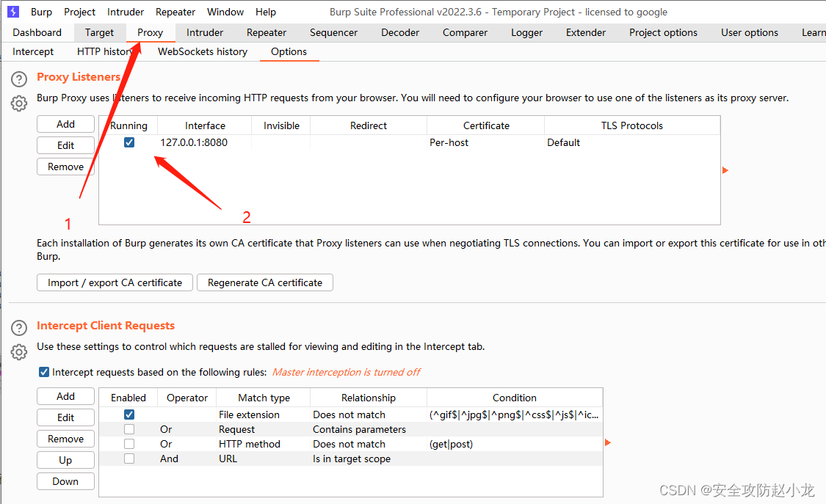The width and height of the screenshot is (826, 504).
Task: Switch to the Intruder tool tab
Action: click(x=205, y=32)
